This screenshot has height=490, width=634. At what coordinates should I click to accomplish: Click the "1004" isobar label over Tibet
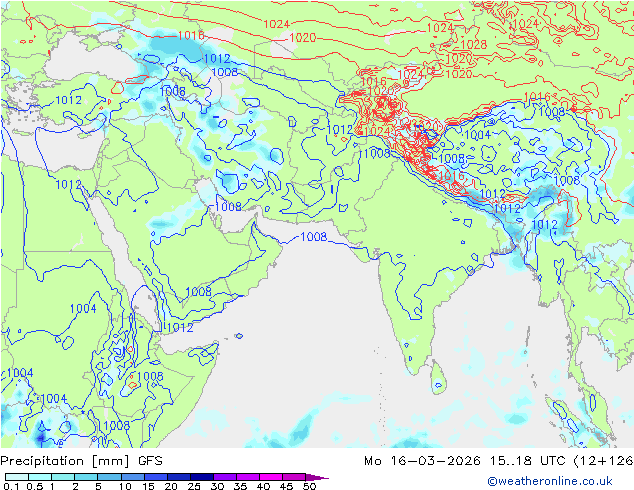click(x=478, y=135)
